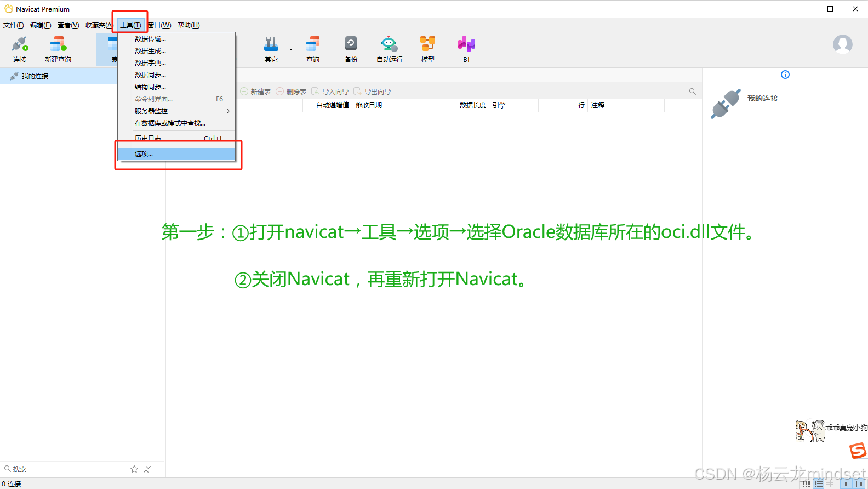The height and width of the screenshot is (489, 868).
Task: Open the 其它 (Others) toolbar icon
Action: point(271,49)
